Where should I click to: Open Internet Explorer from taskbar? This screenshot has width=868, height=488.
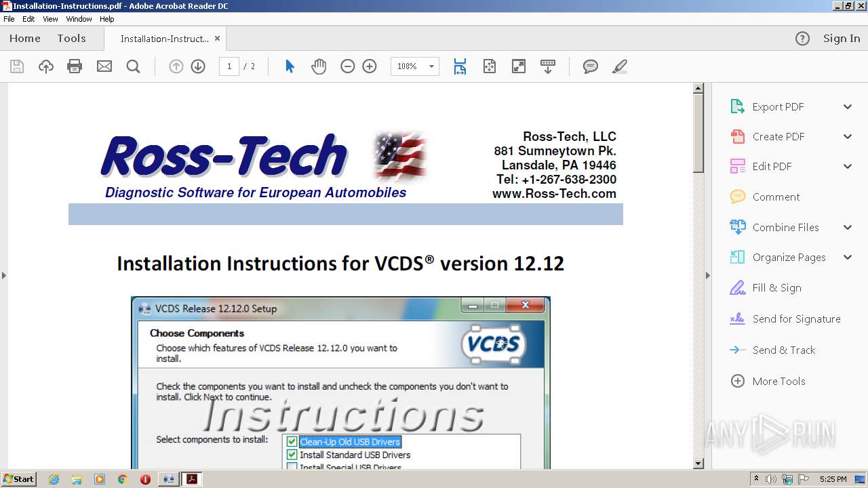pyautogui.click(x=54, y=479)
